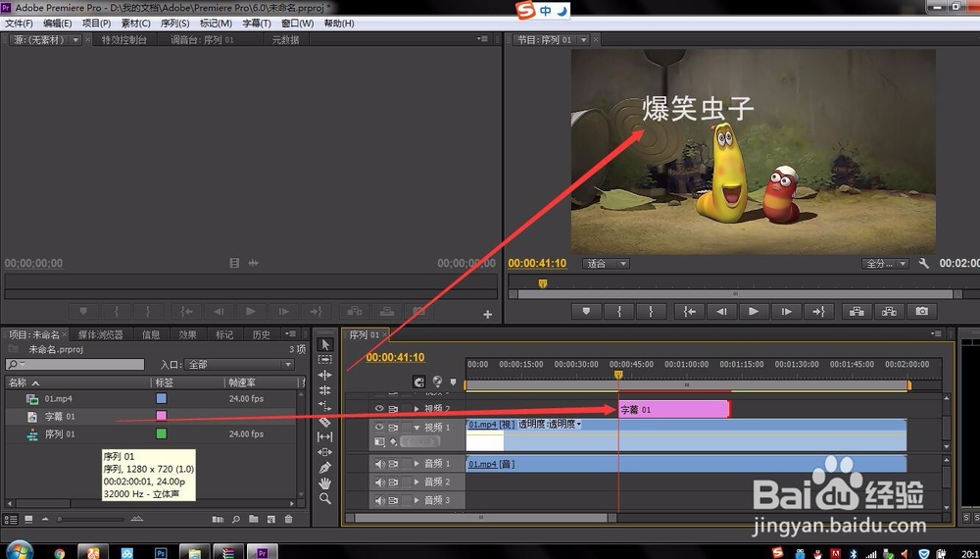Open 文件(F) menu
Image resolution: width=980 pixels, height=559 pixels.
19,24
